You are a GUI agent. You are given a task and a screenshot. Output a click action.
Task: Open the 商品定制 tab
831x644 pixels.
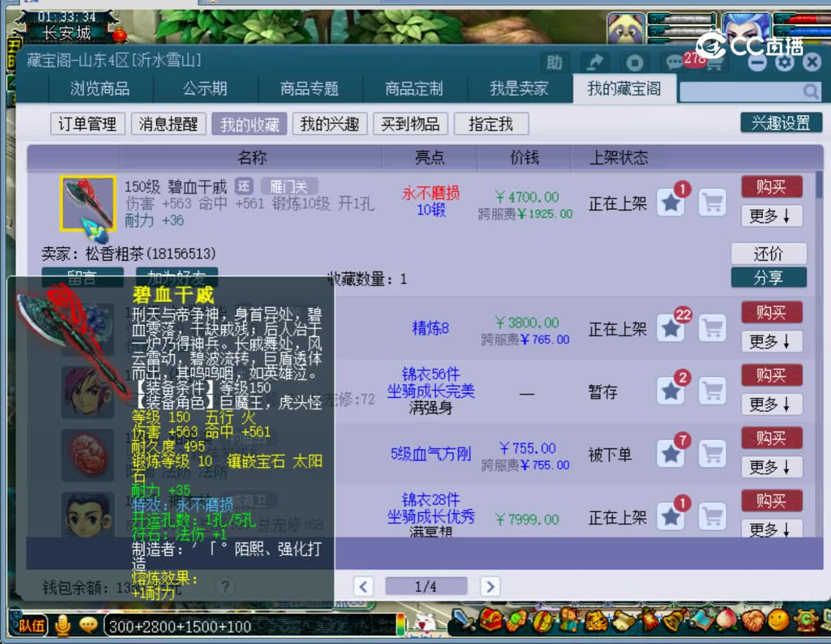(x=414, y=89)
